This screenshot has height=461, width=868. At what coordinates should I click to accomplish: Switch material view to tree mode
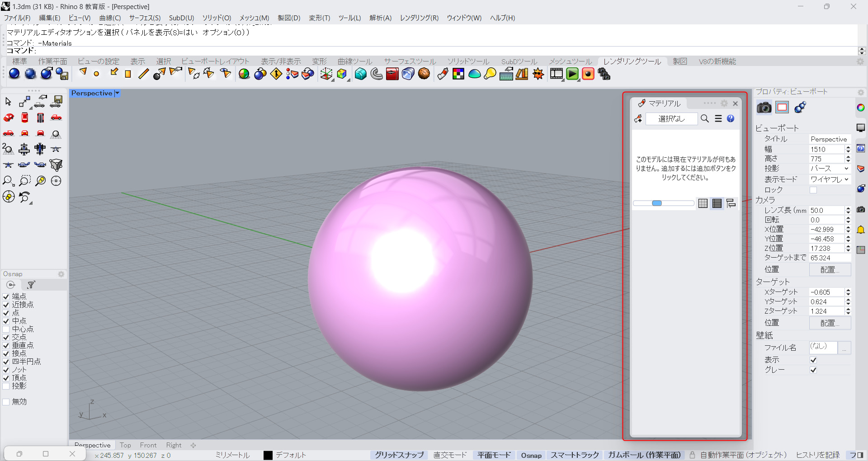731,203
